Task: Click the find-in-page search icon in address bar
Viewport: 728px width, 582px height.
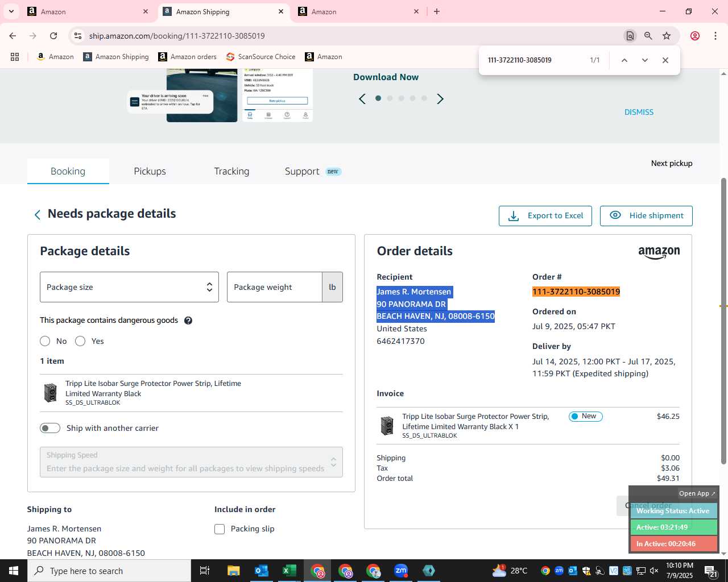Action: pos(630,36)
